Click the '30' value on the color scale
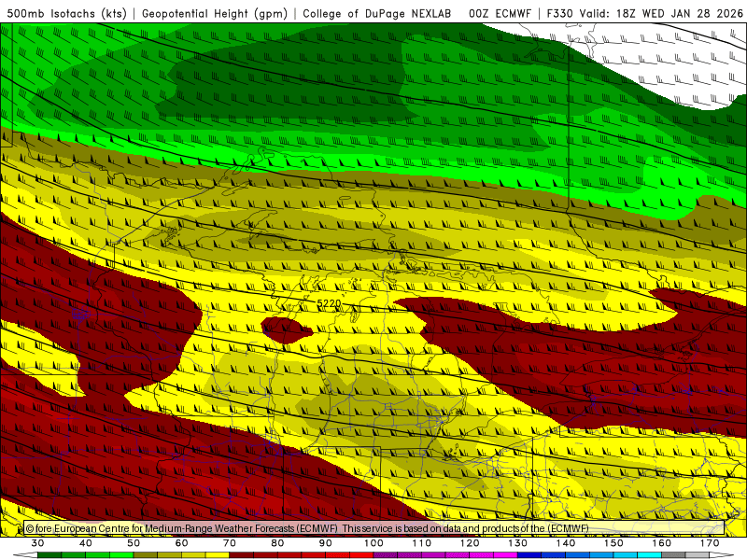This screenshot has width=747, height=560. coord(37,543)
